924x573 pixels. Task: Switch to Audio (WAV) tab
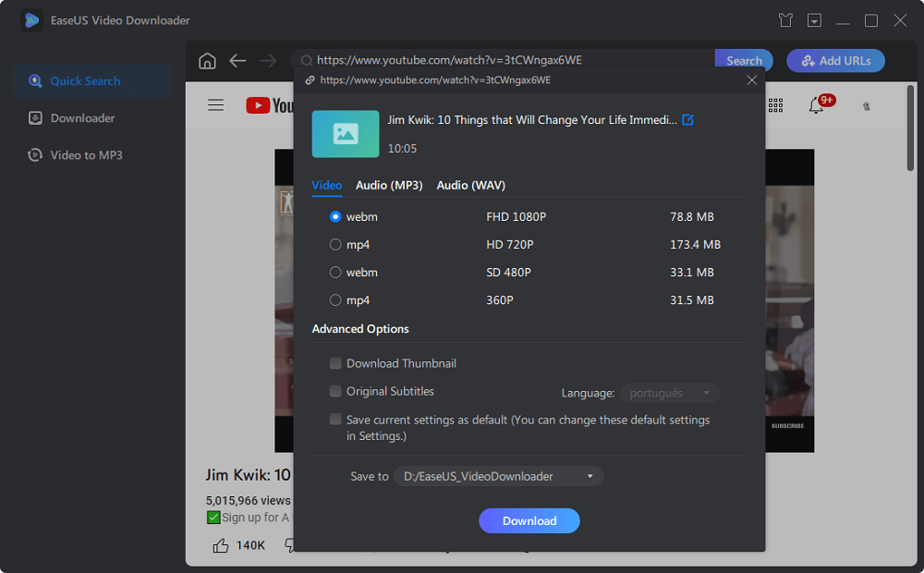[470, 185]
